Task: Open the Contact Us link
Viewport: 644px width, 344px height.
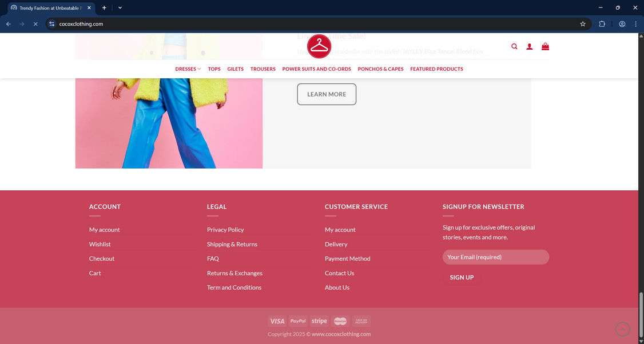Action: click(339, 273)
